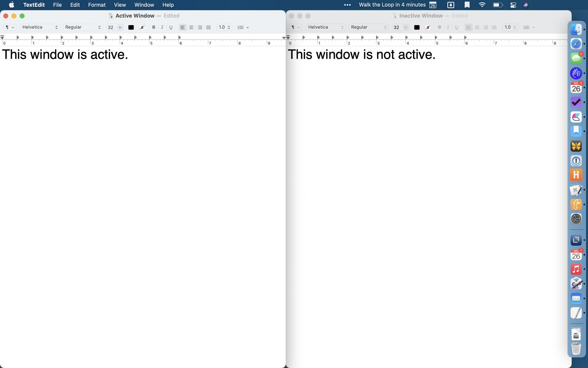Open the Window menu
The width and height of the screenshot is (588, 368).
pos(144,5)
